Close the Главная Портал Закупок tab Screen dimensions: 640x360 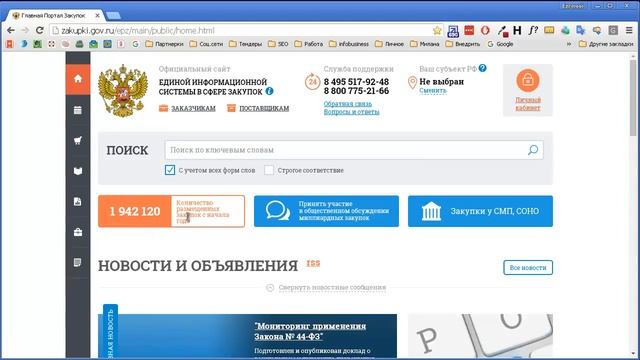98,16
